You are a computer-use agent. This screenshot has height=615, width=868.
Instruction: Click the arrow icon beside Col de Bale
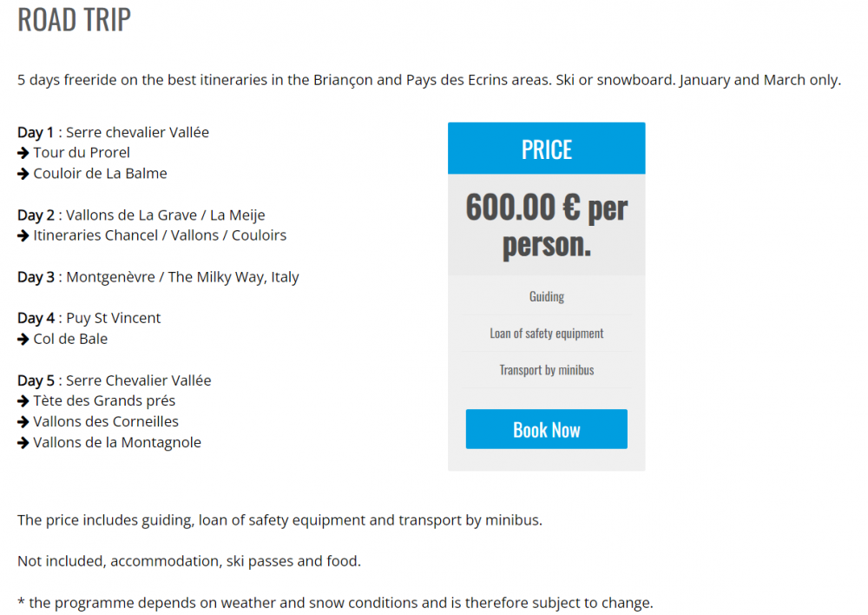[x=23, y=339]
